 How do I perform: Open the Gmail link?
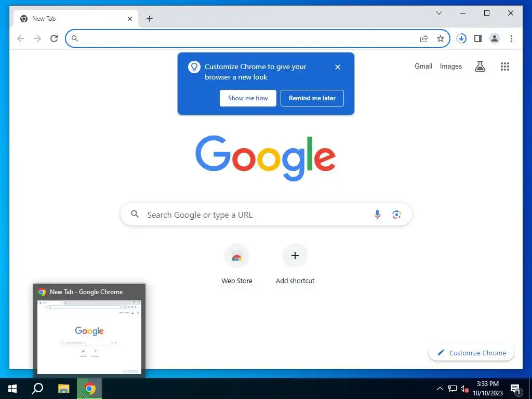[423, 66]
